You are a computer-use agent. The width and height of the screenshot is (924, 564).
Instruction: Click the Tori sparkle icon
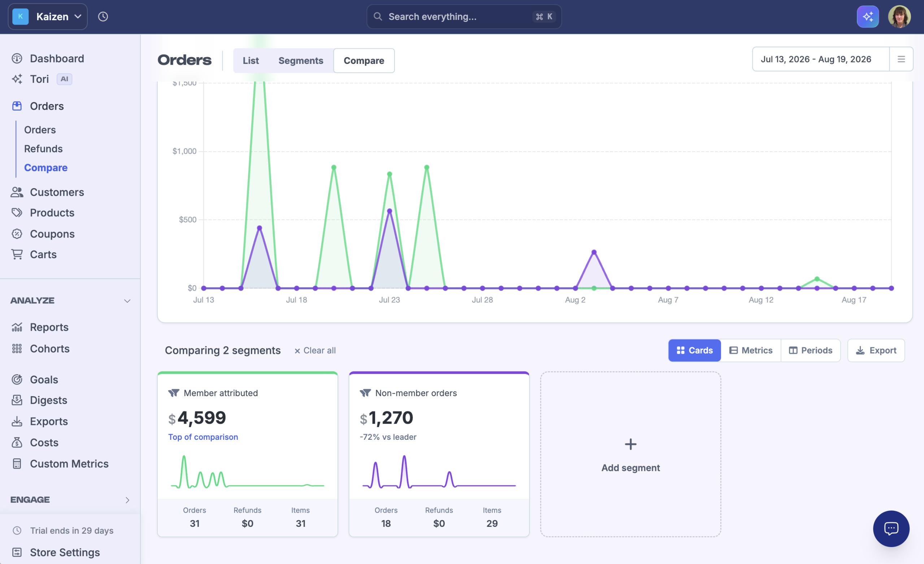[17, 79]
